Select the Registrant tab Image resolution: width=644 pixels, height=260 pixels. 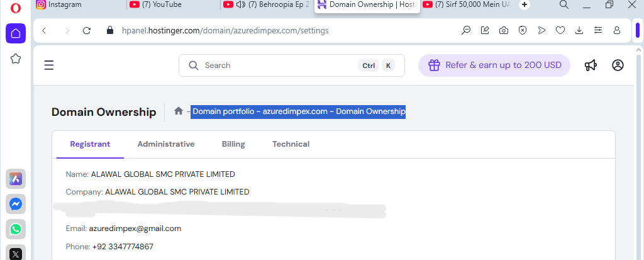click(90, 144)
